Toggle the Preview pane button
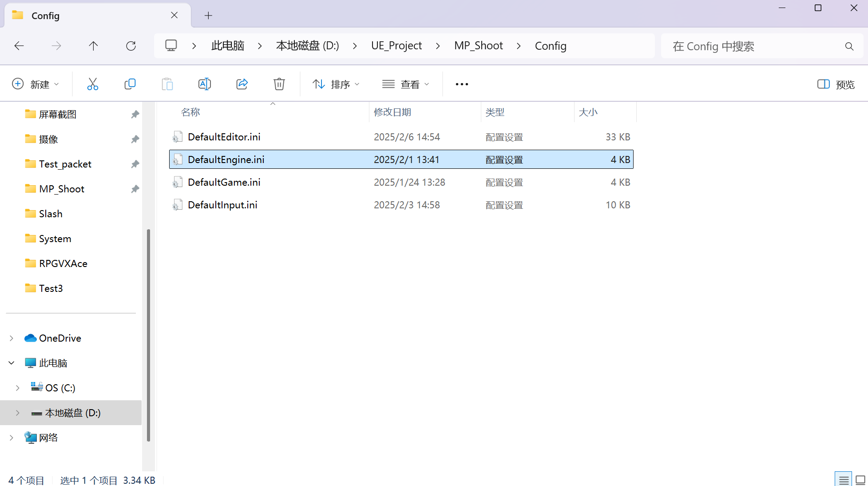Screen dimensions: 868x486 point(836,84)
